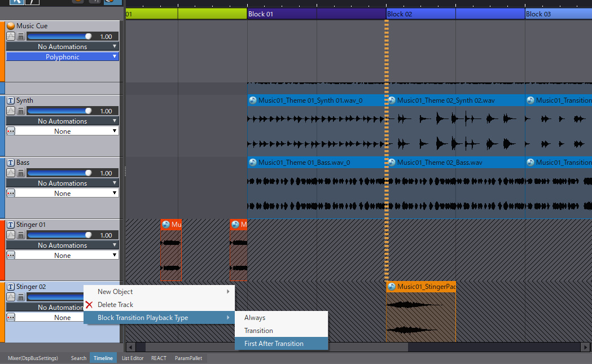The height and width of the screenshot is (364, 592).
Task: Open the None dropdown on the Synth track
Action: point(67,131)
